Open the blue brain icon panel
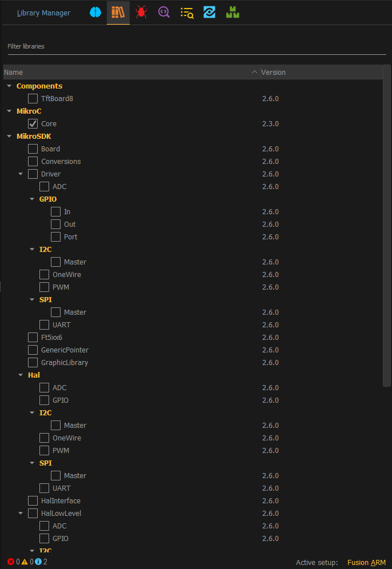The image size is (392, 569). click(95, 13)
